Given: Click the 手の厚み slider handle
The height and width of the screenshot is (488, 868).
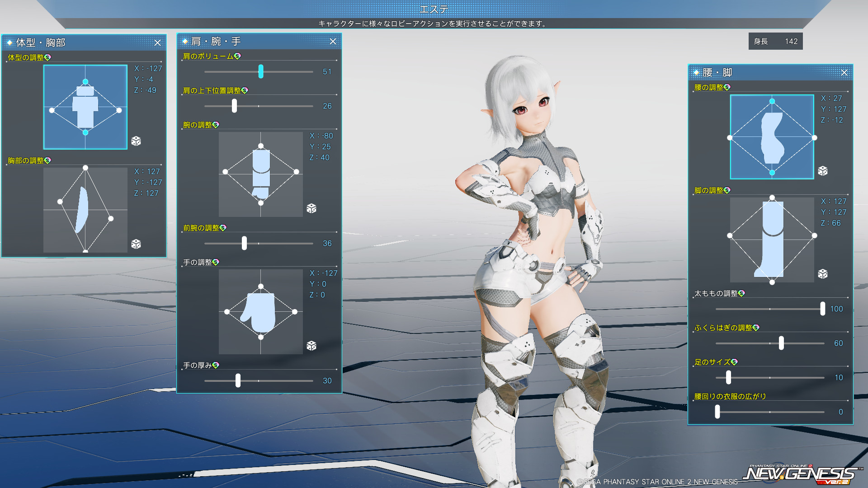Looking at the screenshot, I should (x=238, y=380).
